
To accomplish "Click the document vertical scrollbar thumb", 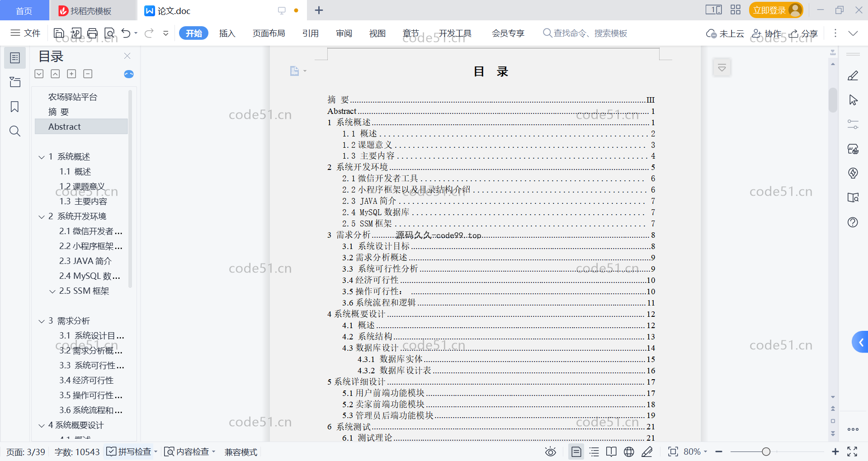I will tap(833, 100).
